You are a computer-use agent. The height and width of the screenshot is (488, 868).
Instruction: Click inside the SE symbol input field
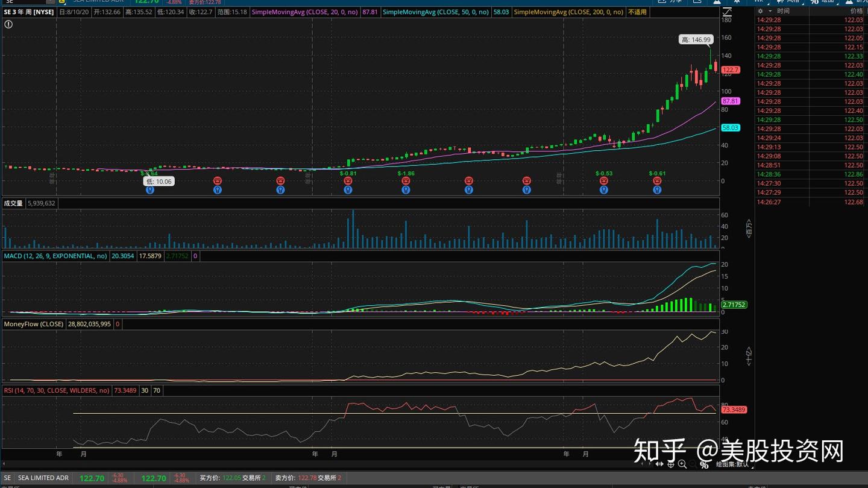point(24,2)
